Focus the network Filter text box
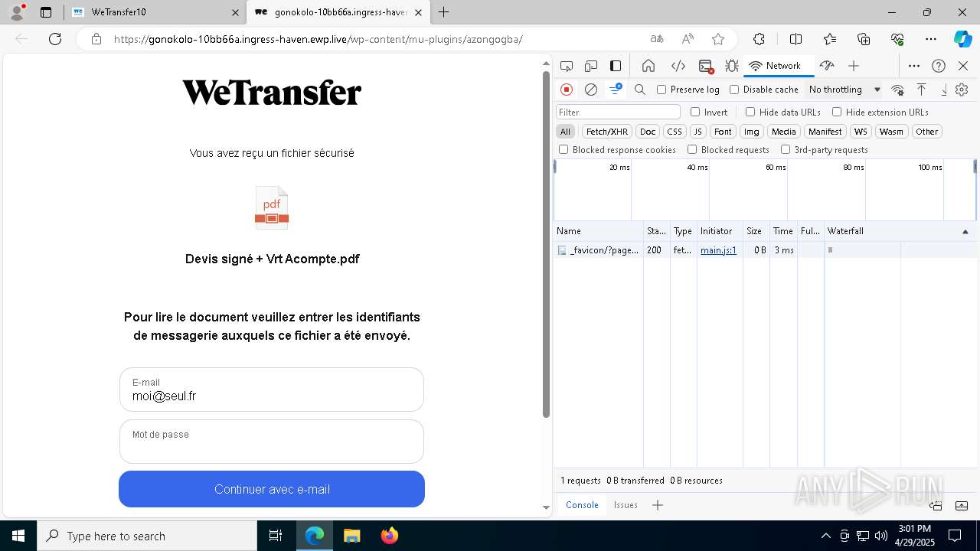The image size is (980, 551). [x=618, y=112]
